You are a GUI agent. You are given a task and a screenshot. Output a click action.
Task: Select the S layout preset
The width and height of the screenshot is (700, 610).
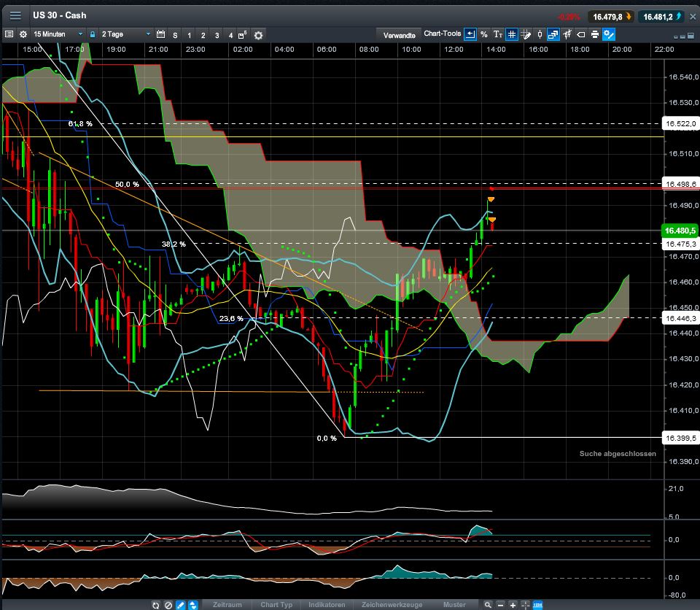175,35
